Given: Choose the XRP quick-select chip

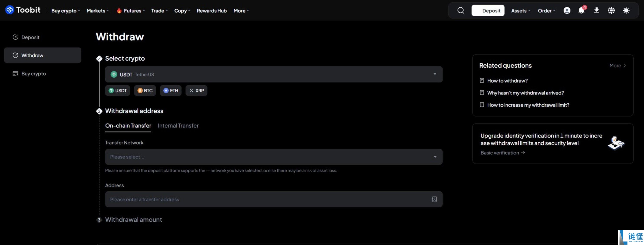Looking at the screenshot, I should 196,90.
